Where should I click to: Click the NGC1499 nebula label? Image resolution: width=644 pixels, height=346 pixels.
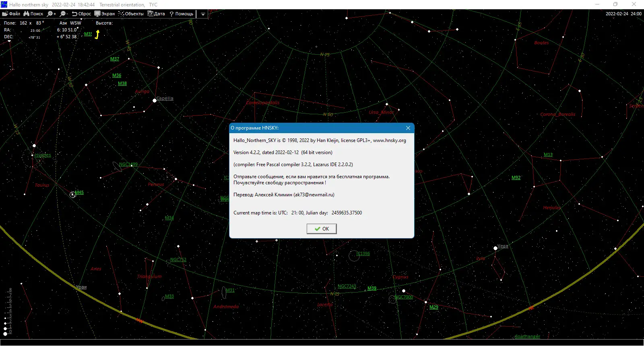coord(128,164)
